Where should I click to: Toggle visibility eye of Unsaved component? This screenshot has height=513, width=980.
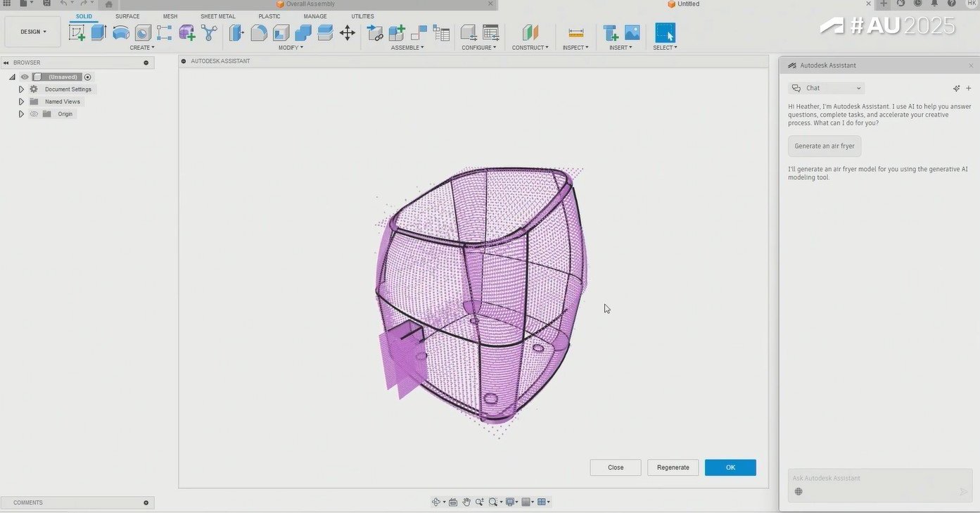tap(25, 77)
